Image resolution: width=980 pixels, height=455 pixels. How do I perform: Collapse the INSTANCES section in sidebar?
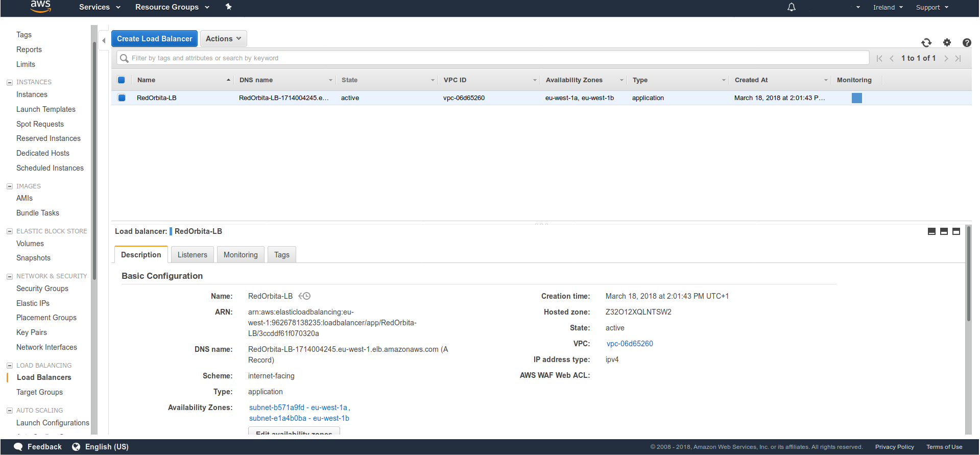[x=10, y=82]
